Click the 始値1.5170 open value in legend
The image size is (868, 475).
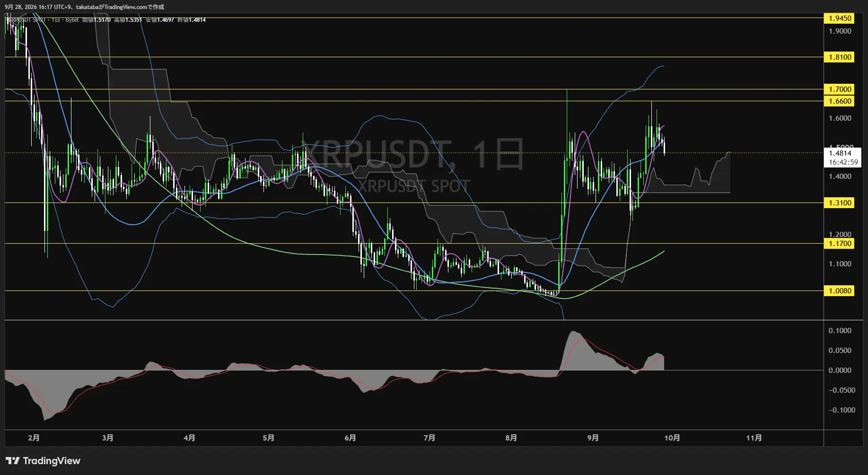96,20
